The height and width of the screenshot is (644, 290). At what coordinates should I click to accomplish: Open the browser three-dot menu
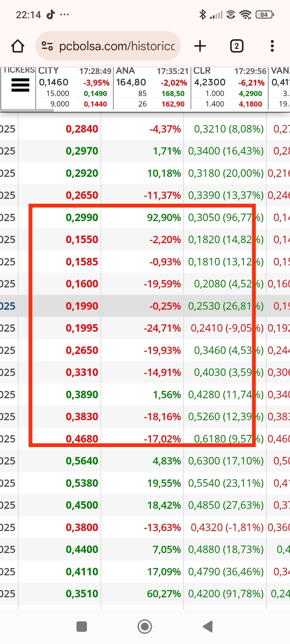pos(272,46)
